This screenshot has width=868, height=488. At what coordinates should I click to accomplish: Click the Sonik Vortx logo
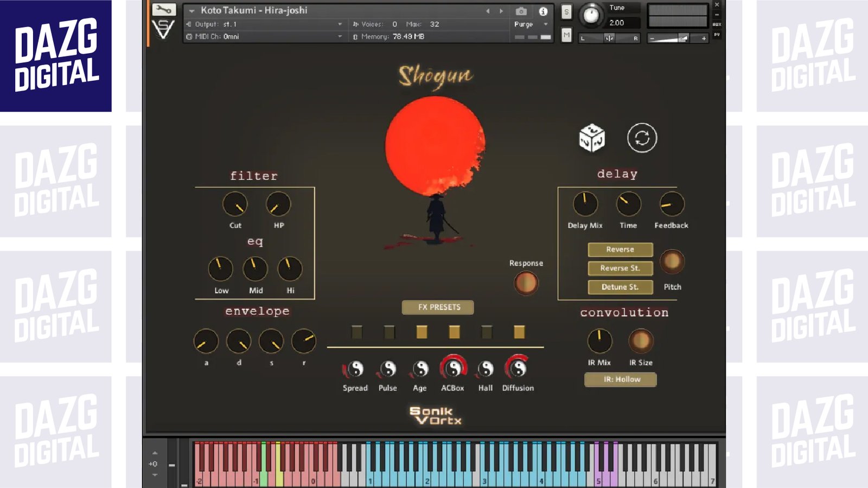pos(436,416)
